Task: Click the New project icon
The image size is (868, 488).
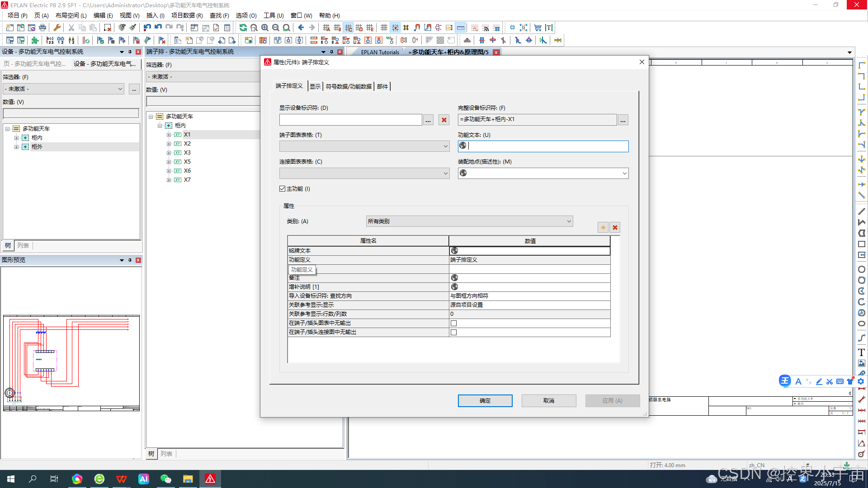Action: [10, 28]
